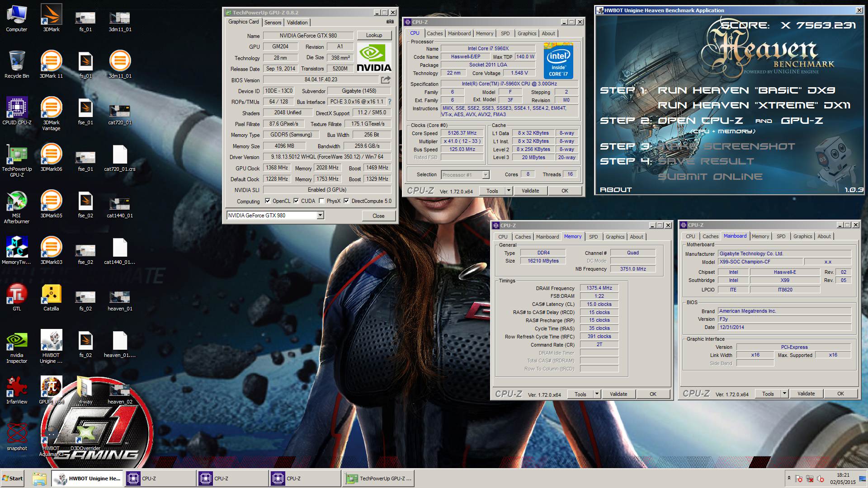Click bus interface question mark icon

(x=390, y=102)
